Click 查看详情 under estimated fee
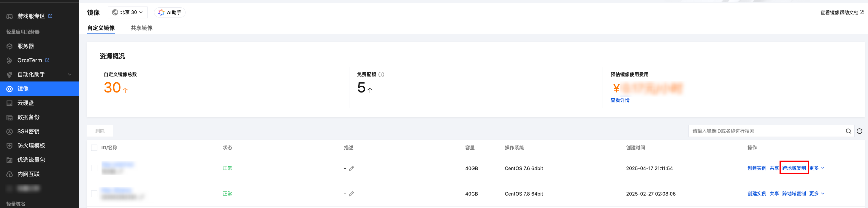868x208 pixels. [x=620, y=100]
